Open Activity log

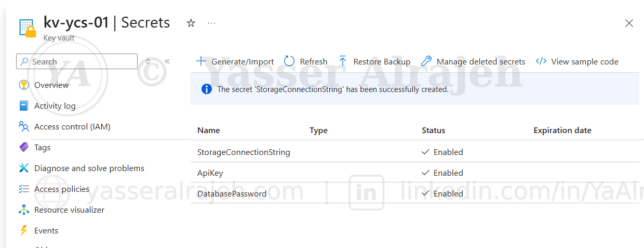click(x=55, y=106)
